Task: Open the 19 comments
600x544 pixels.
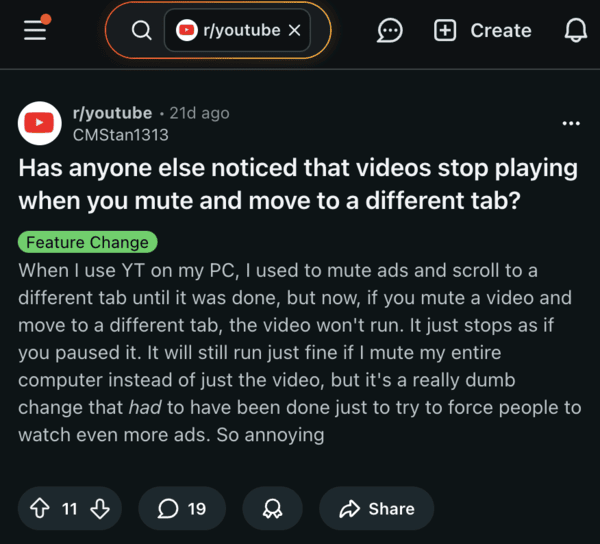Action: pyautogui.click(x=182, y=509)
